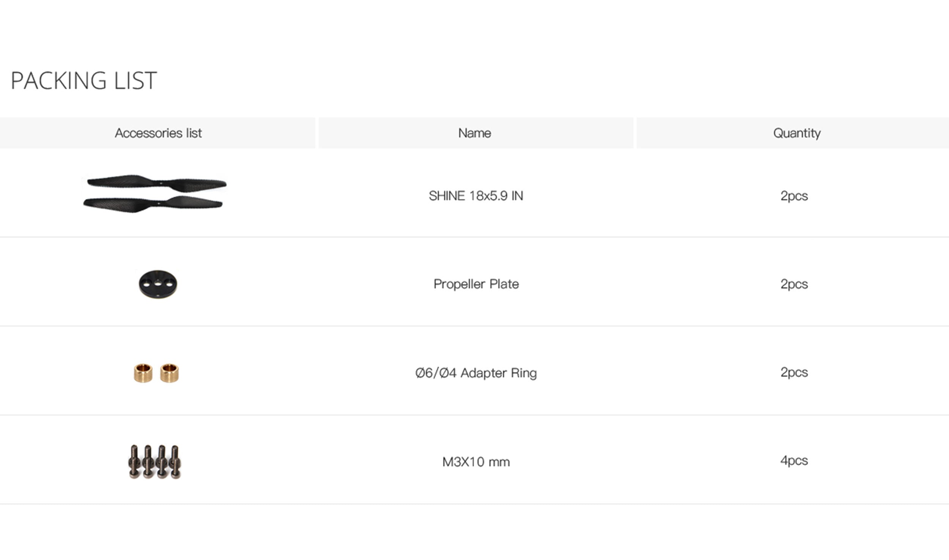Select the SHINE 18x5.9 IN text
This screenshot has height=560, width=949.
point(476,196)
